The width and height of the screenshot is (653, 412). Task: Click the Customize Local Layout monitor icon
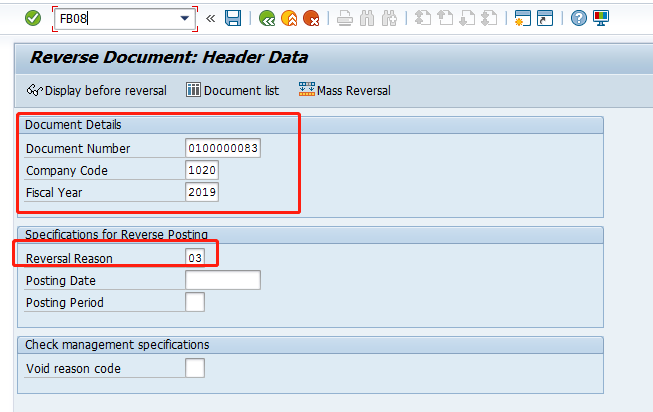(x=601, y=18)
